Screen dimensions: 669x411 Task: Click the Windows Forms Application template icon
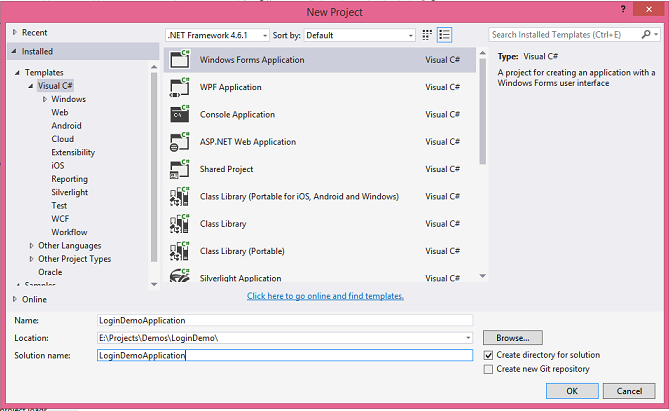(180, 59)
